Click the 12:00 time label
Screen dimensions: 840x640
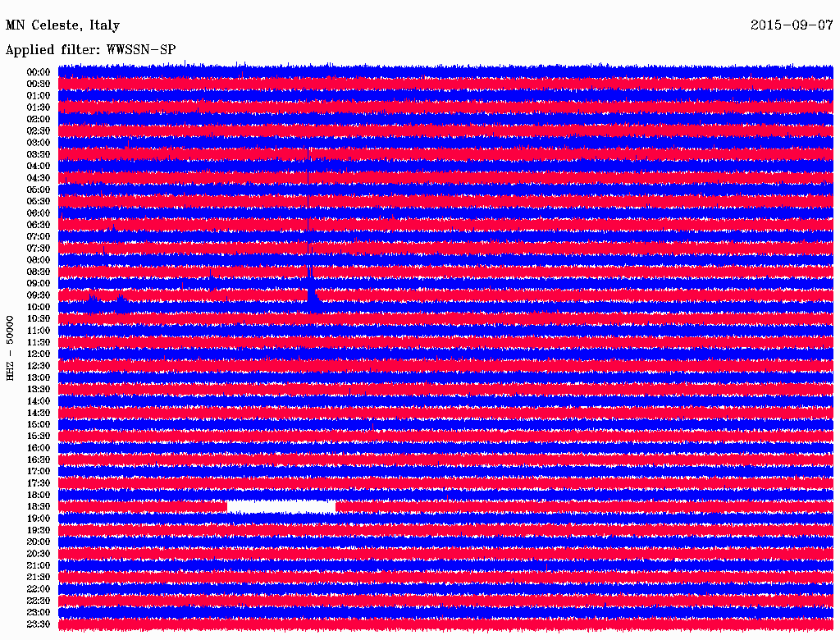tap(39, 354)
